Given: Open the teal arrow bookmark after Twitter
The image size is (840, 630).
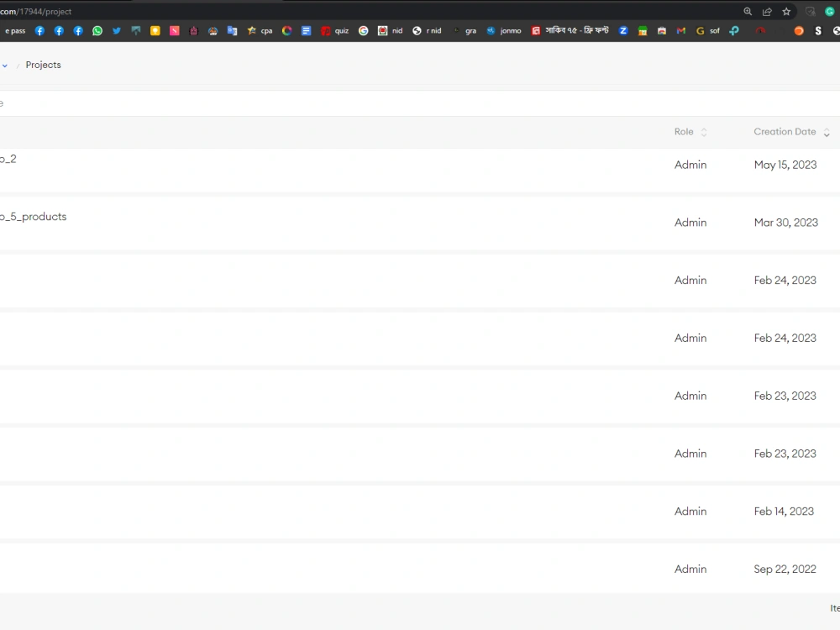Looking at the screenshot, I should point(135,30).
